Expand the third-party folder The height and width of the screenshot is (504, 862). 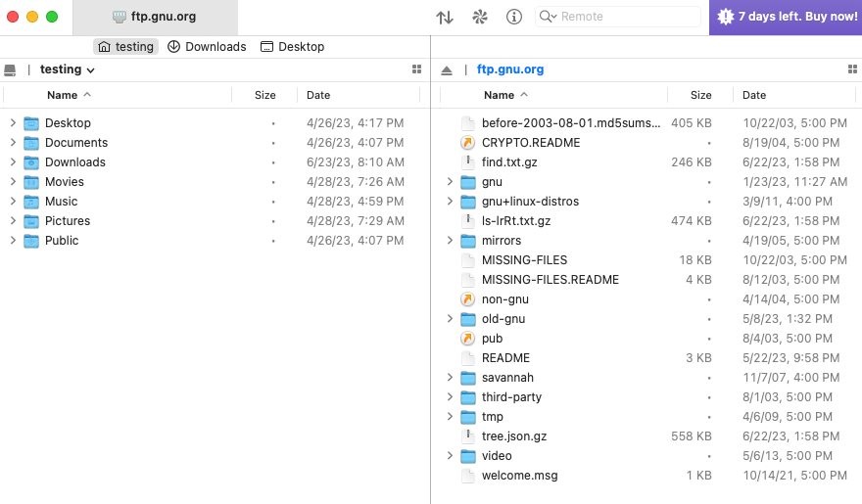(x=450, y=397)
